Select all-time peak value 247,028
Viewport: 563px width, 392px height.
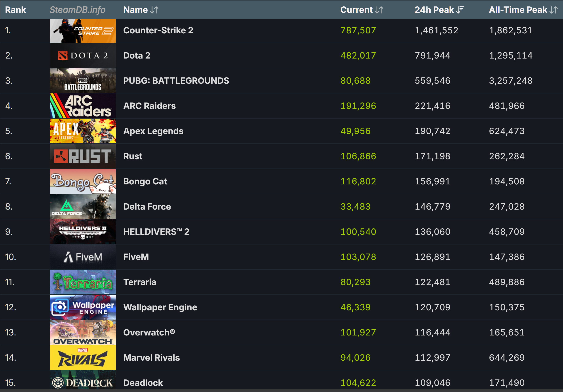point(507,207)
